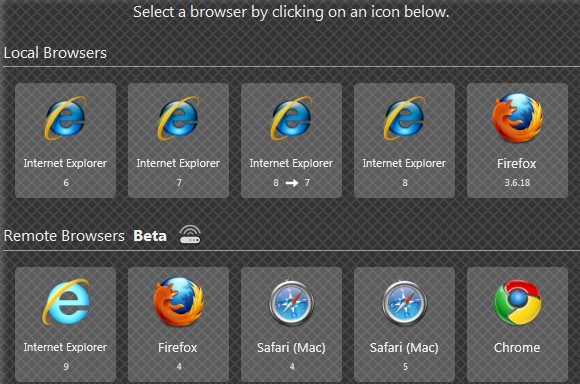The height and width of the screenshot is (384, 580).
Task: Click the 'Chrome' label text
Action: click(x=517, y=348)
